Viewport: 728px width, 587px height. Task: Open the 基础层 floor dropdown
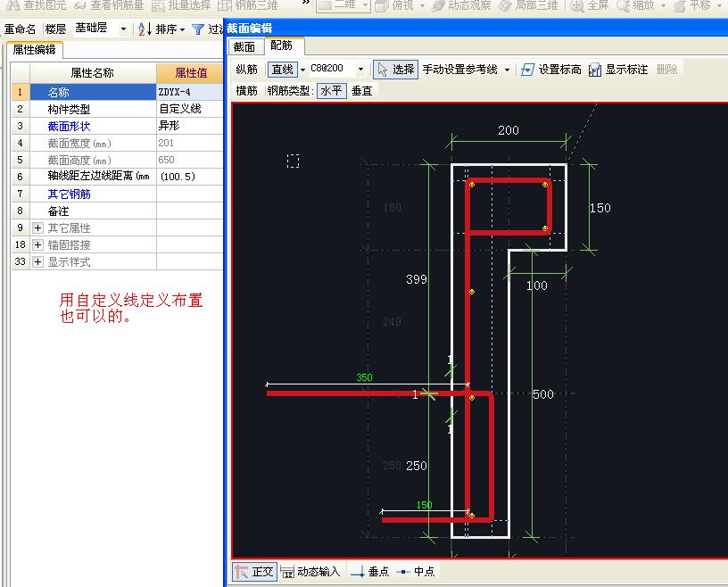tap(123, 29)
